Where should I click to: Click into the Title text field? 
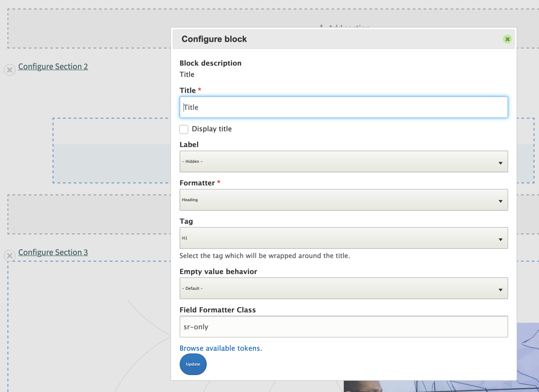(x=344, y=107)
